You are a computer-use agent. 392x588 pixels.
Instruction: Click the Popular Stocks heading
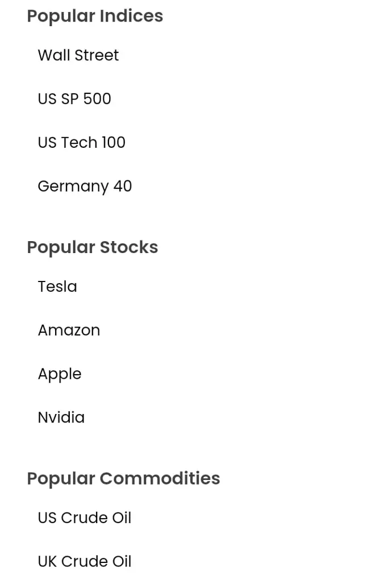(x=92, y=247)
